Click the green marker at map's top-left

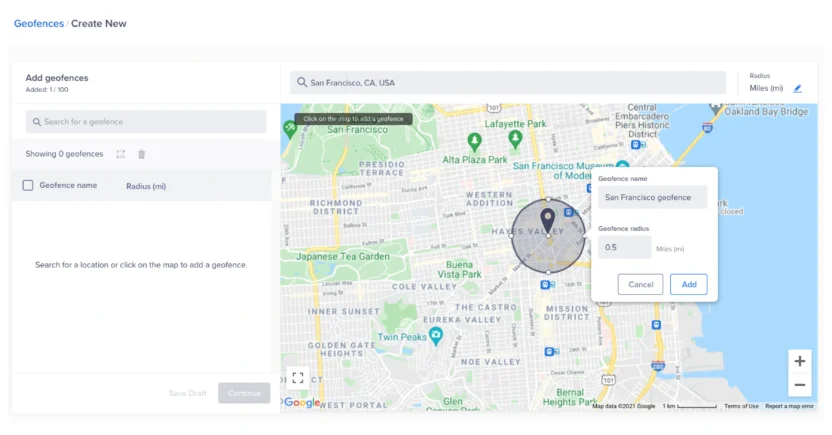click(x=290, y=128)
